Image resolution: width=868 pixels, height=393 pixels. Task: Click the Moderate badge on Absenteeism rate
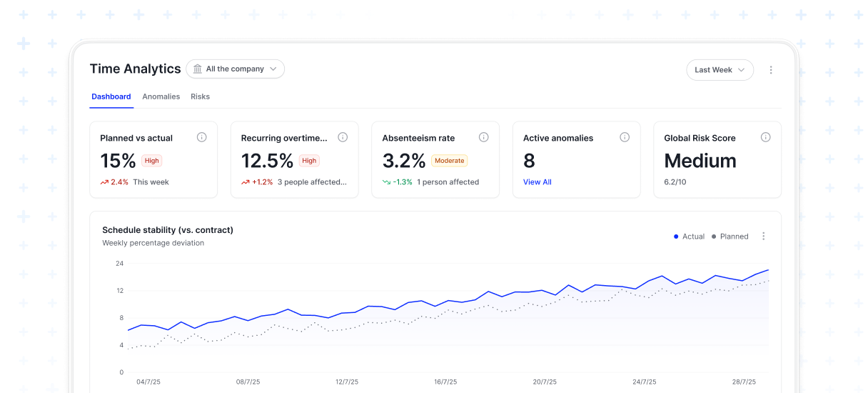click(x=449, y=161)
